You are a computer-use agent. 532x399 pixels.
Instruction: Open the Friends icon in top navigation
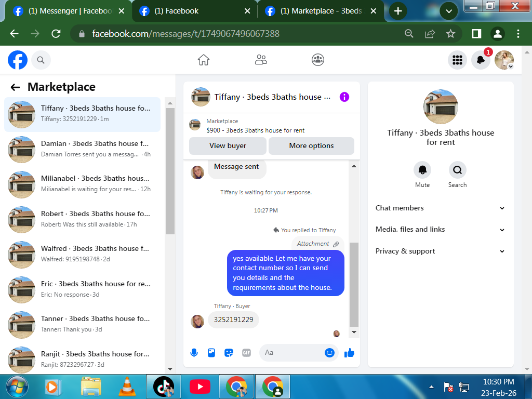[261, 60]
